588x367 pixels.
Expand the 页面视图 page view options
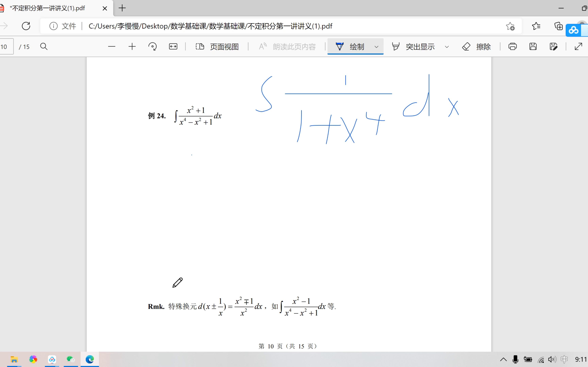tap(217, 46)
